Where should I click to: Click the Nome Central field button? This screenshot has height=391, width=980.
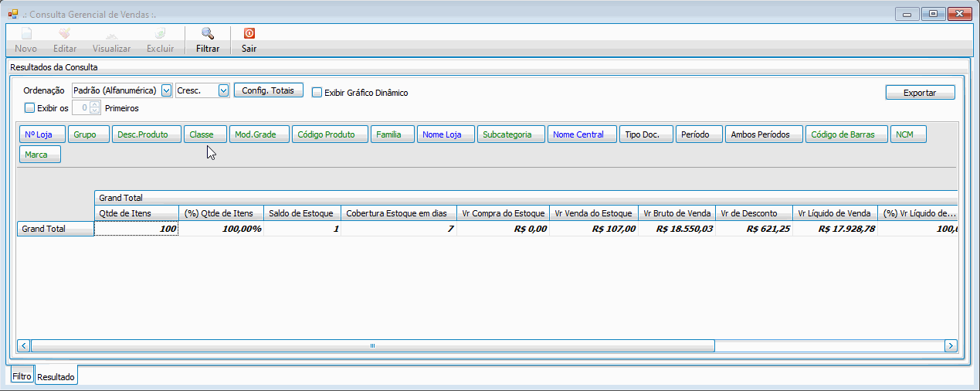582,134
